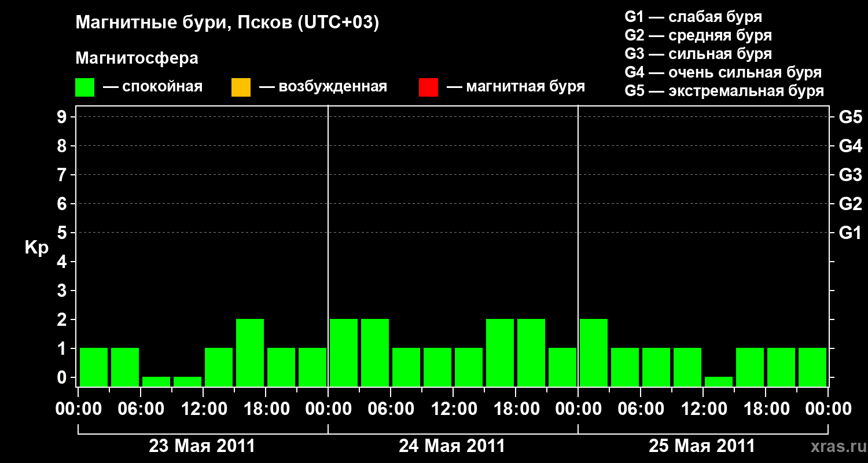
Task: Click the 25 Мая bar for 03:00–06:00
Action: coord(625,367)
